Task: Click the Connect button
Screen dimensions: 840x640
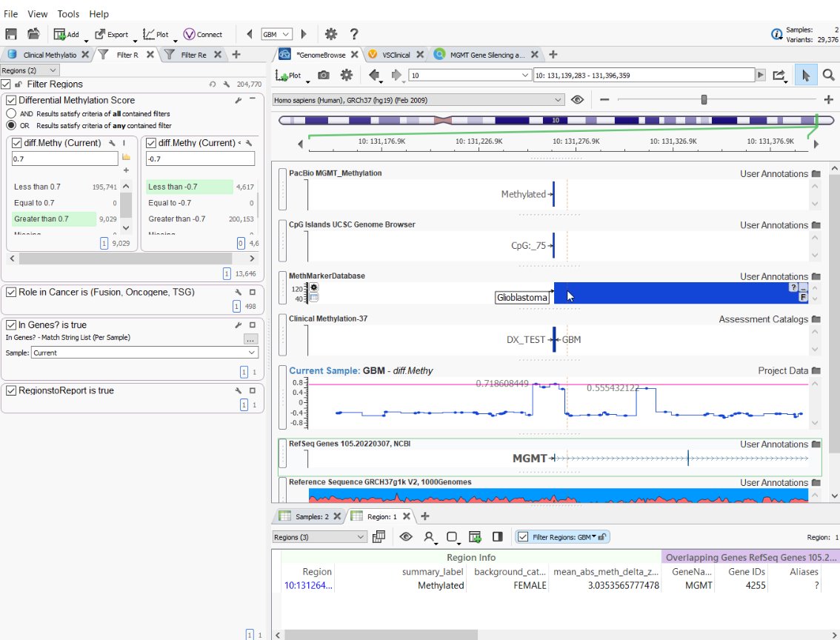Action: coord(202,34)
